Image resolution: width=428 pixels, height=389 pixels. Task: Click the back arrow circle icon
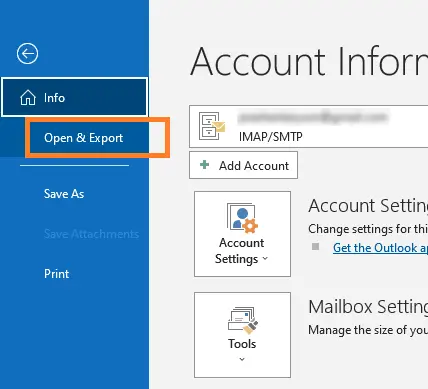tap(27, 53)
